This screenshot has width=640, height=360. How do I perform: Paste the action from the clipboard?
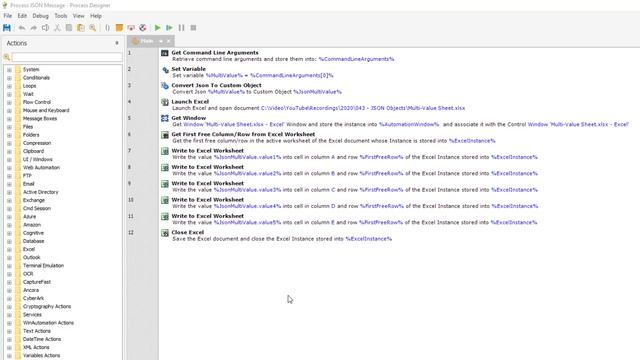click(x=81, y=28)
